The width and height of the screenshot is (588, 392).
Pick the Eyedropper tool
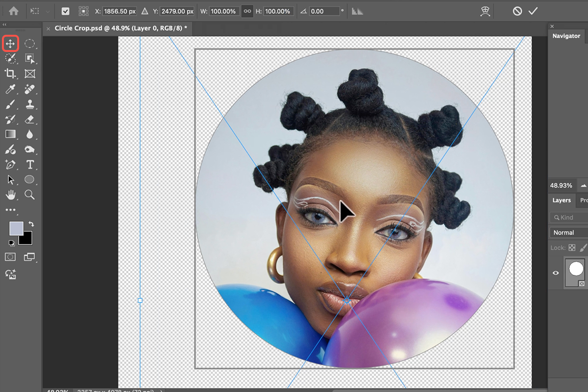click(x=10, y=89)
